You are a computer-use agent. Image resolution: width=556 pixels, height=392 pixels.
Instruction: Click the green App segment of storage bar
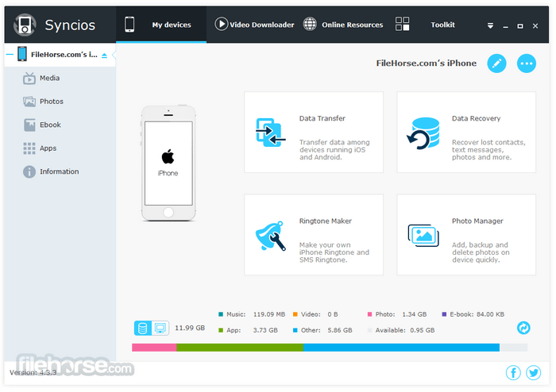coord(240,348)
